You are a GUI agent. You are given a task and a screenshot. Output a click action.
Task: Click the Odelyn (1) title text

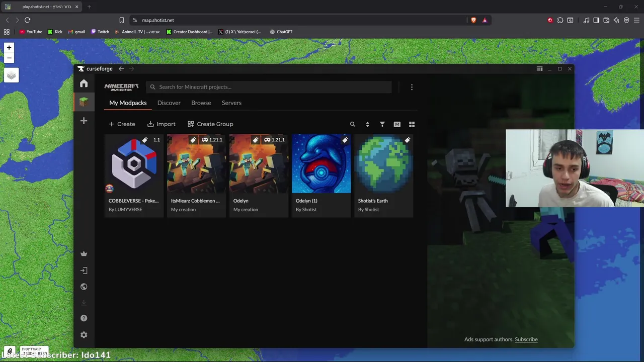click(306, 201)
